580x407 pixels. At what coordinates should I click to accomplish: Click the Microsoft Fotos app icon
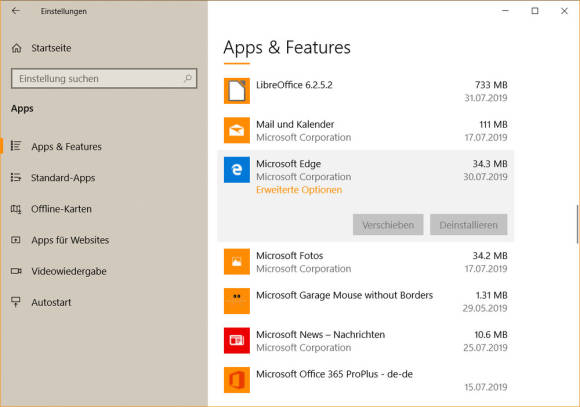tap(237, 262)
